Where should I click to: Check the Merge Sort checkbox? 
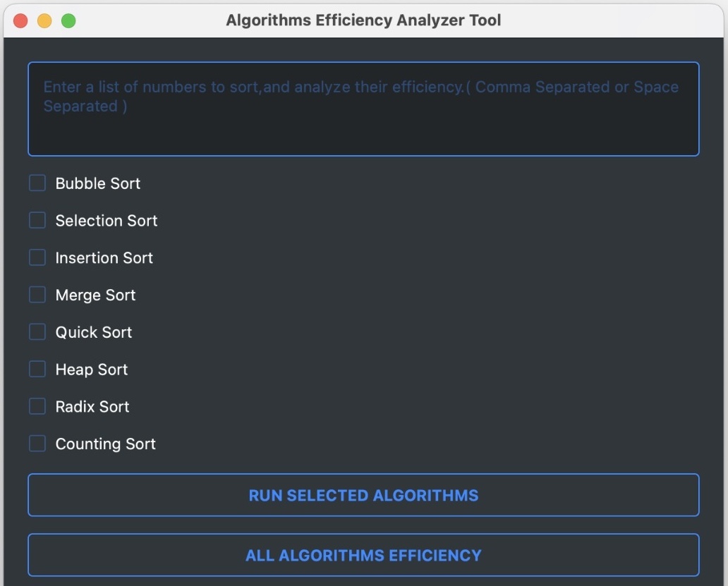(x=37, y=295)
